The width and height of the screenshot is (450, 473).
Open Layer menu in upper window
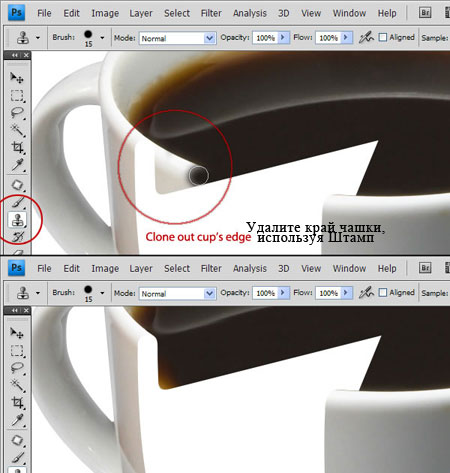click(x=141, y=13)
